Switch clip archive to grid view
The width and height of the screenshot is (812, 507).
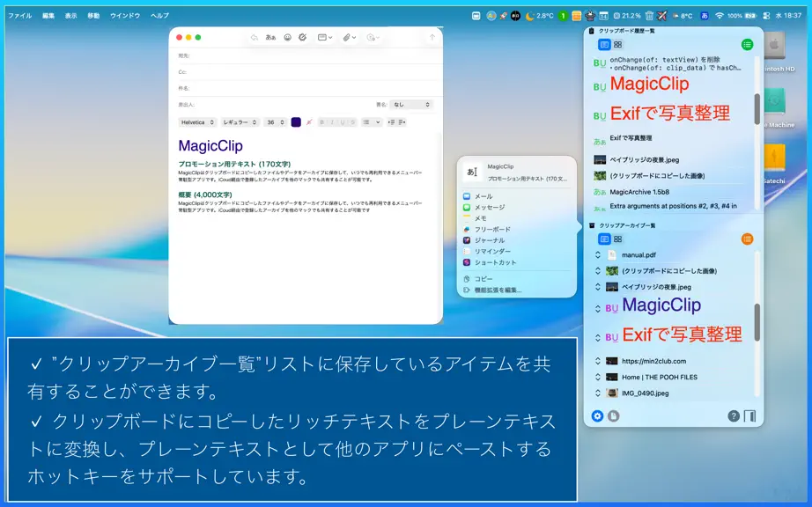click(617, 239)
